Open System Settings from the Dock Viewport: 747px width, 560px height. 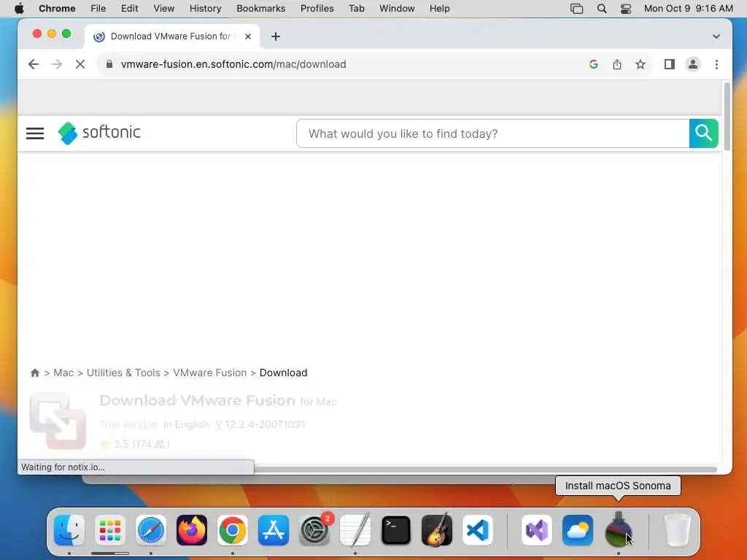tap(314, 530)
